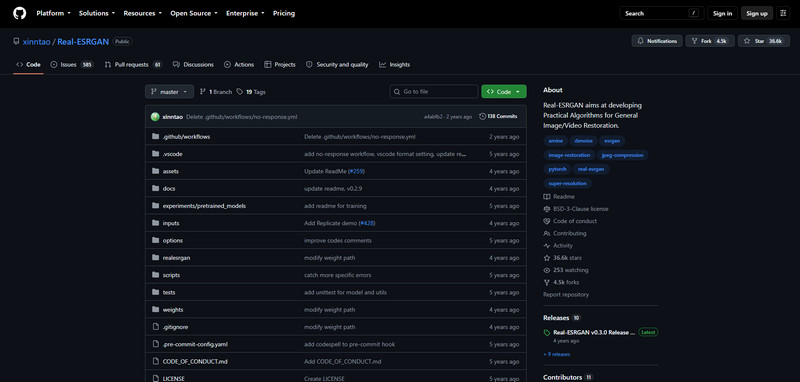
Task: Expand the Resources menu
Action: click(142, 13)
